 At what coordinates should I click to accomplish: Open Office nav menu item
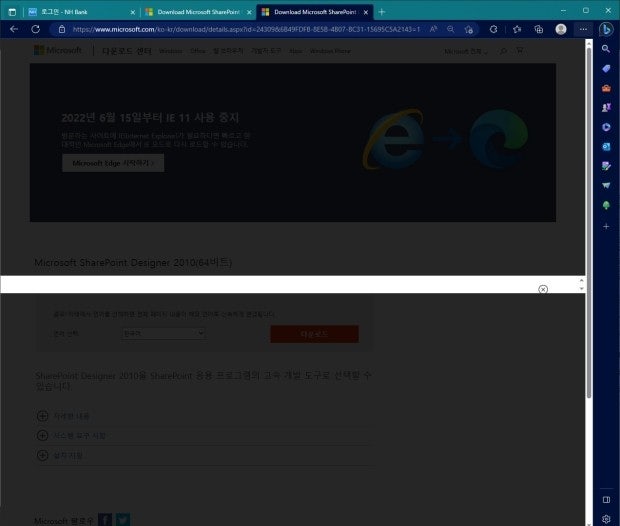(197, 51)
